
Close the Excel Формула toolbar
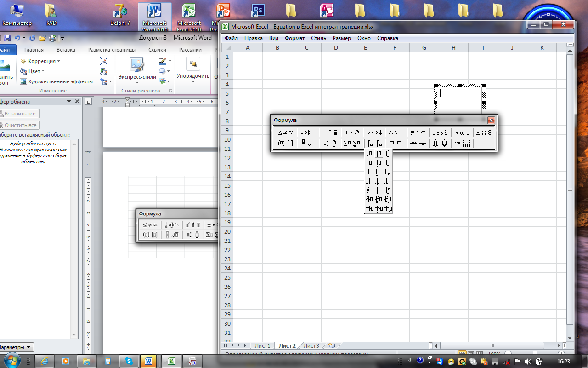pyautogui.click(x=491, y=120)
